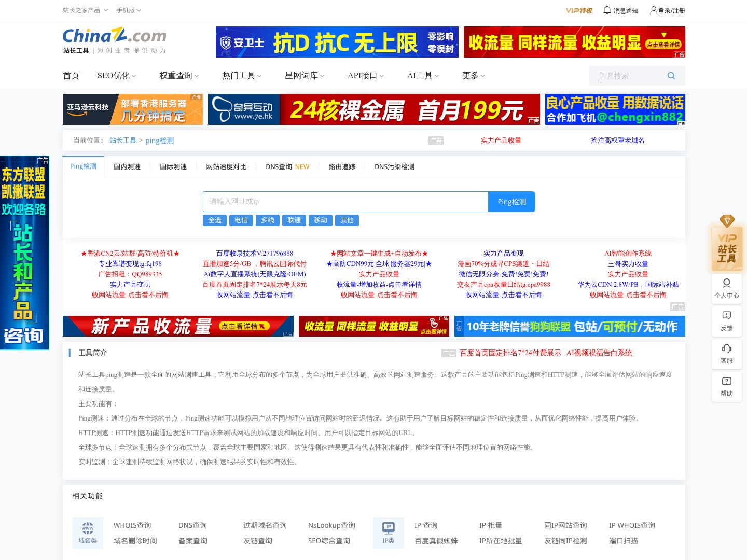Expand the SEO优化 menu
The image size is (747, 560).
point(117,76)
